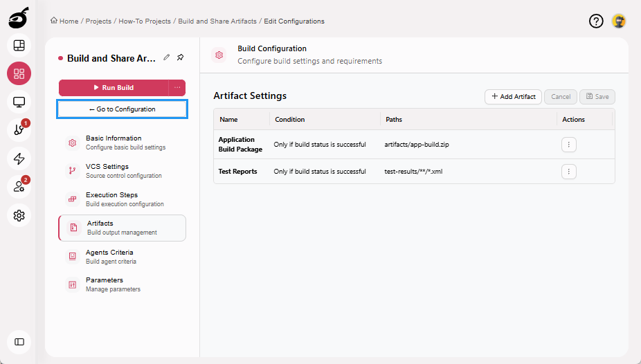
Task: Click the home icon in breadcrumb
Action: point(53,21)
